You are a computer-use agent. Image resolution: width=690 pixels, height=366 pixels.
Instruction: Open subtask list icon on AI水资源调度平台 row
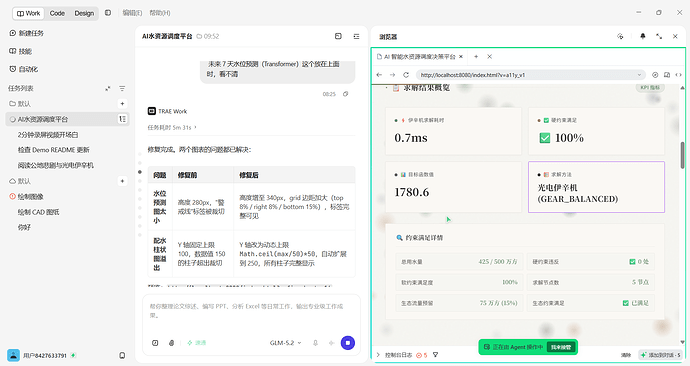point(122,119)
